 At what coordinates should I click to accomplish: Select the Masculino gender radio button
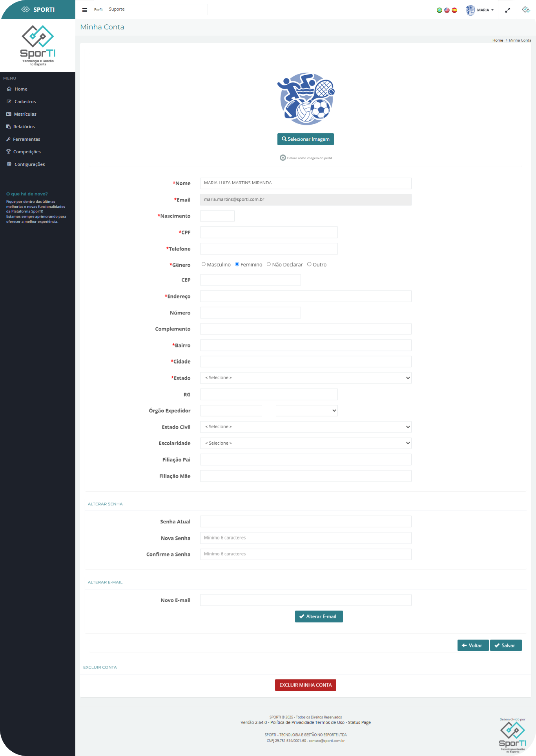[204, 264]
